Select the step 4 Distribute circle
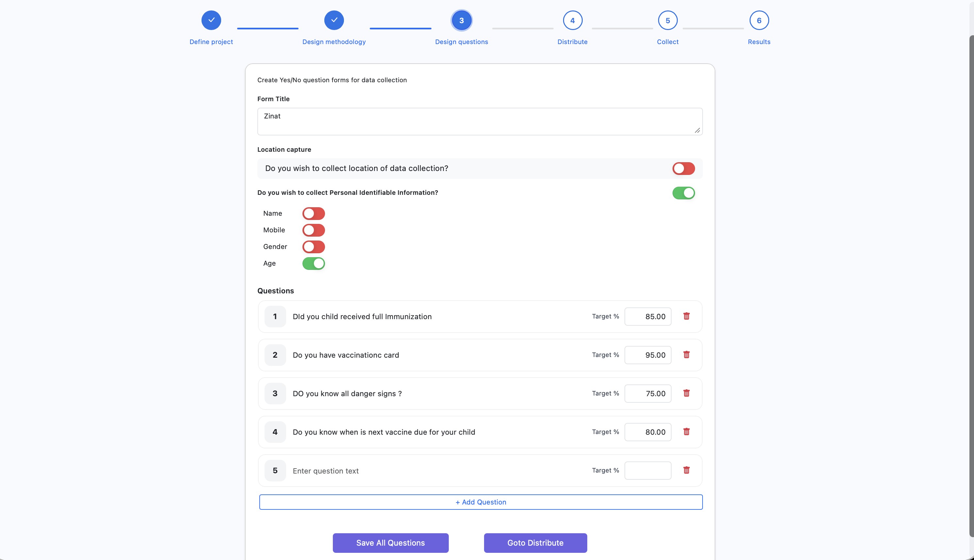This screenshot has height=560, width=974. pyautogui.click(x=572, y=20)
